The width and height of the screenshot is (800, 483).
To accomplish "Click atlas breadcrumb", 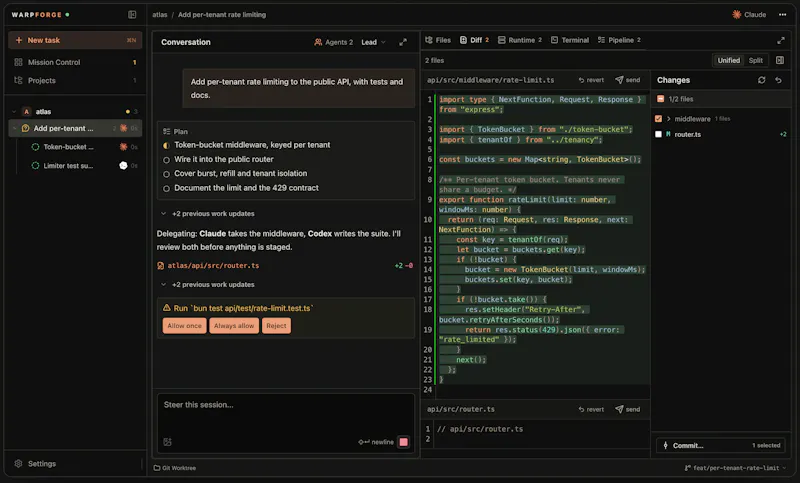I will (x=160, y=15).
